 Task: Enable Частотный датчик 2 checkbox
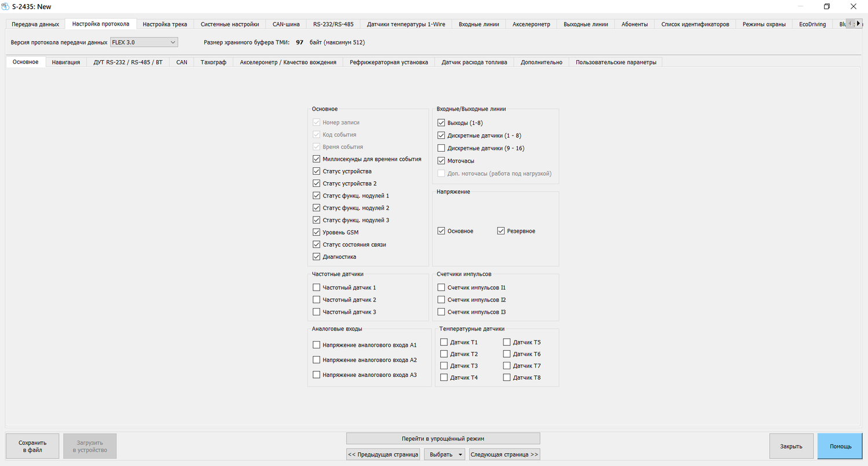(316, 300)
